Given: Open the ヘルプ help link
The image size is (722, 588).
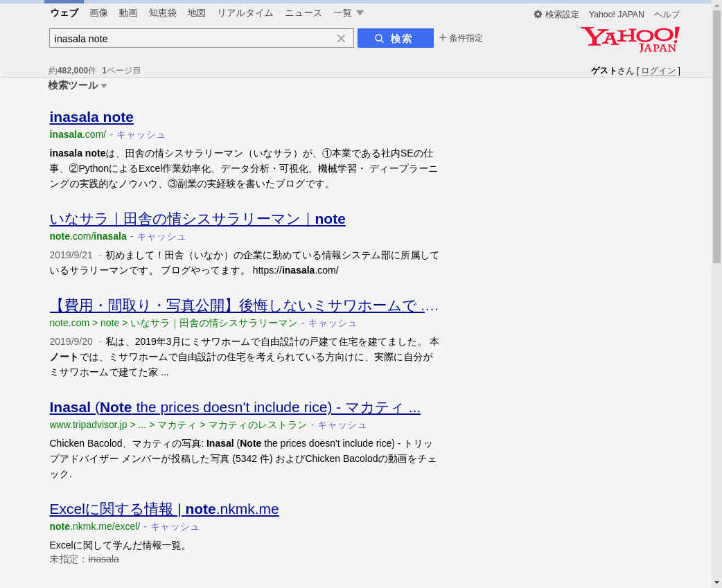Looking at the screenshot, I should pos(667,15).
